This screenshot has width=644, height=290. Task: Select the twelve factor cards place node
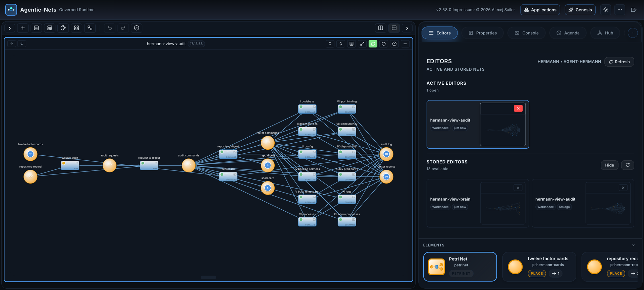pyautogui.click(x=31, y=154)
